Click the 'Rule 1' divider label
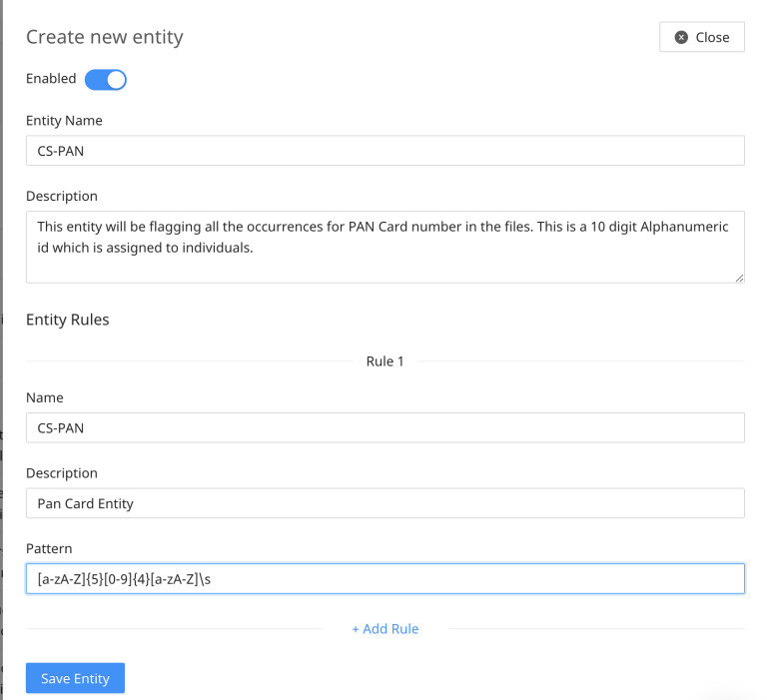Screen dimensions: 767x700 (384, 361)
